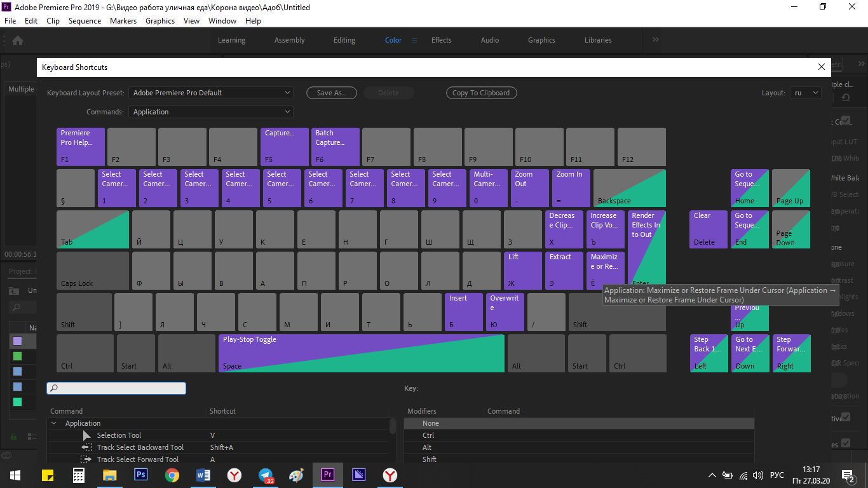Click the Backspace key
This screenshot has height=488, width=868.
(630, 188)
